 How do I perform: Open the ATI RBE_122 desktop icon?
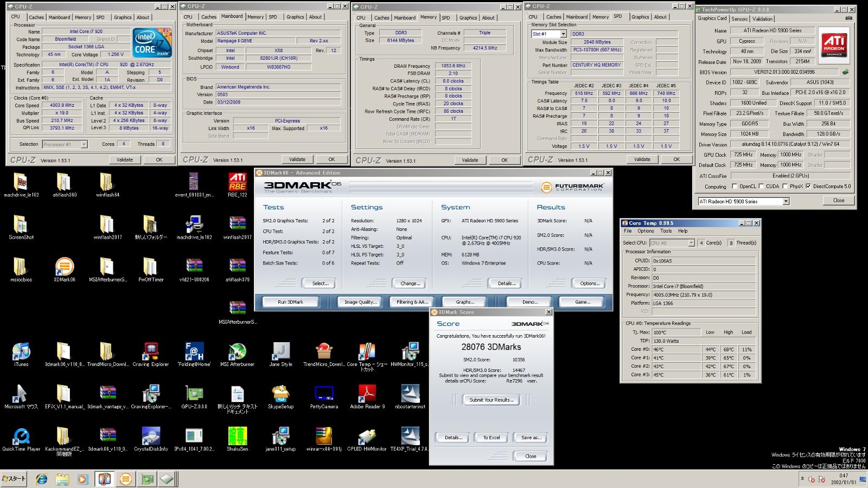click(x=237, y=182)
